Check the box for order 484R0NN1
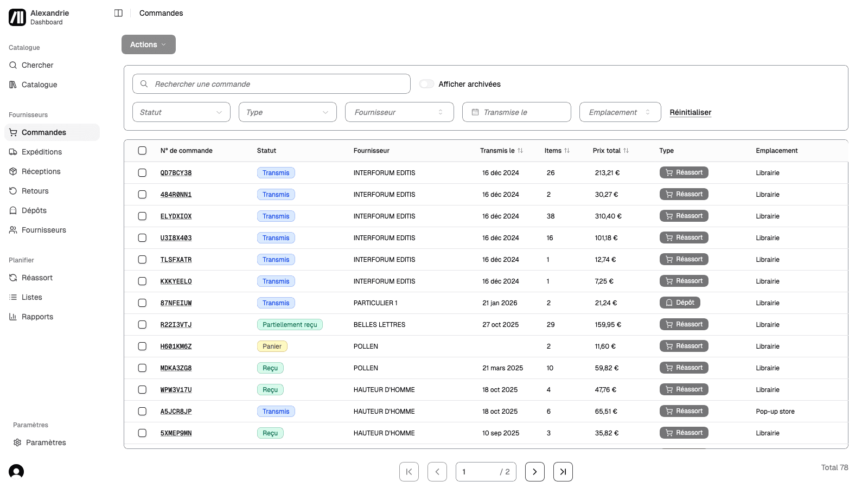Image resolution: width=868 pixels, height=488 pixels. point(142,194)
